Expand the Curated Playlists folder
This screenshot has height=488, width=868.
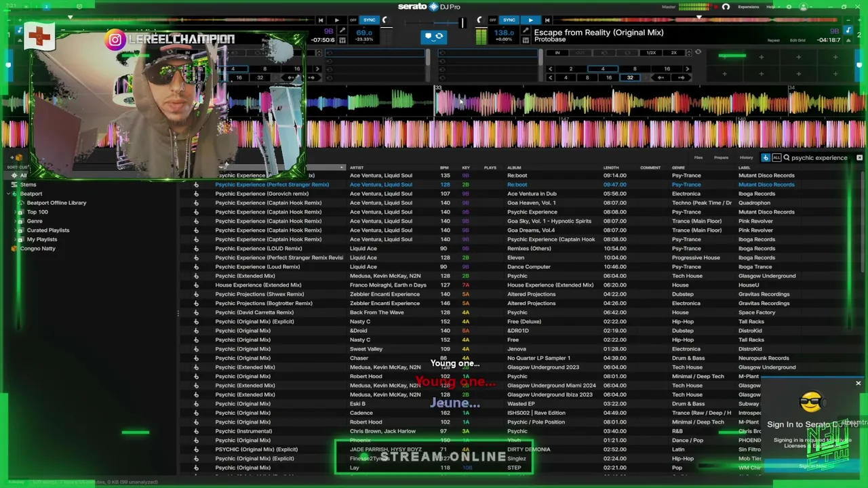15,230
